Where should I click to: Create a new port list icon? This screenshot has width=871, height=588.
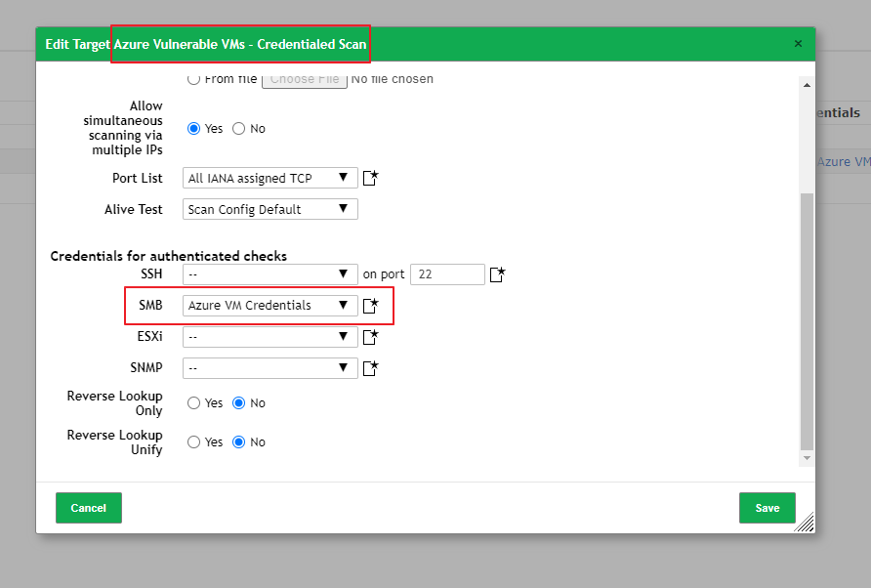pyautogui.click(x=370, y=178)
